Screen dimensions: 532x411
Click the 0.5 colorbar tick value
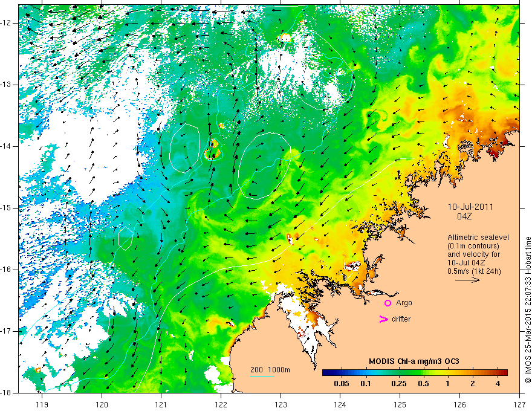pos(423,384)
